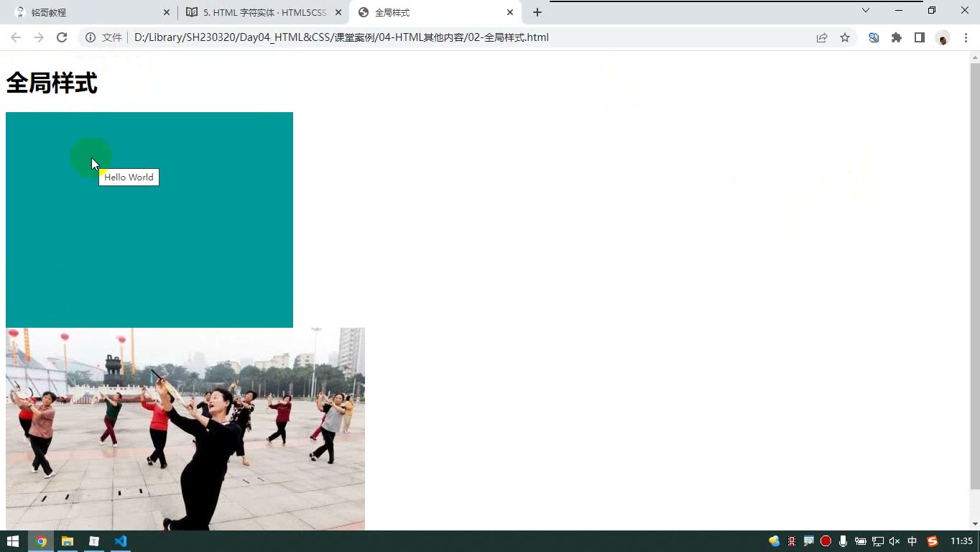Open Visual Studio Code from taskbar
Viewport: 980px width, 552px height.
(121, 541)
